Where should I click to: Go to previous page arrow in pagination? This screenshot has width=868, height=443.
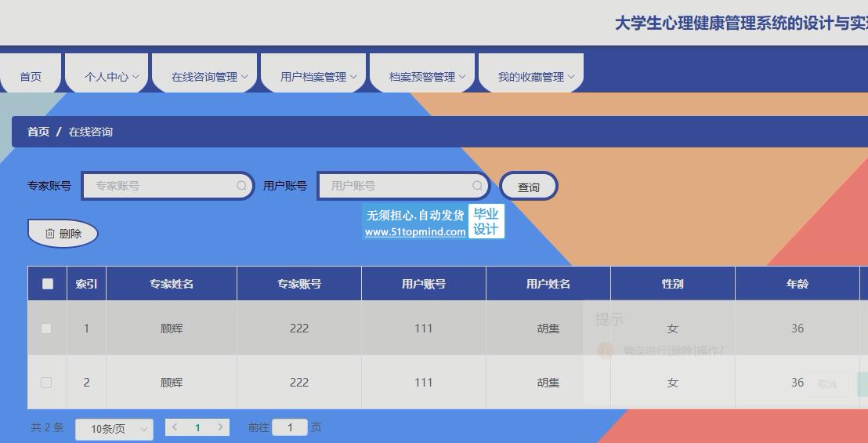coord(175,427)
